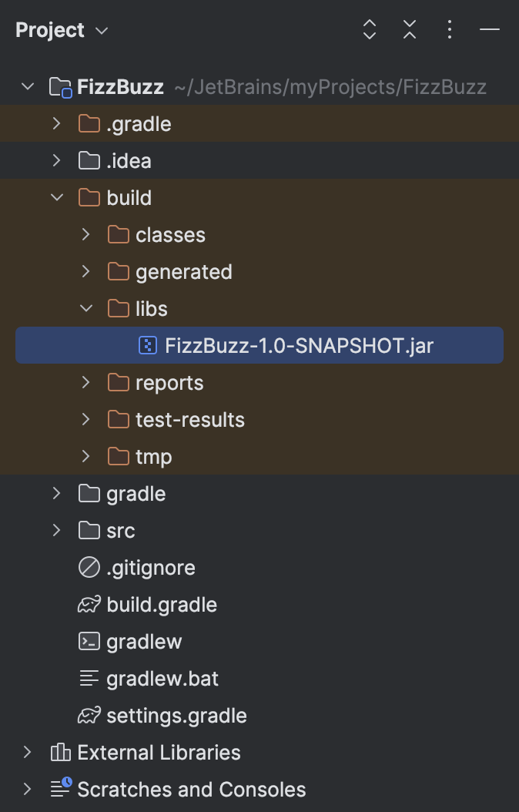Click Expand All in the toolbar
Screen dimensions: 519x812
click(x=370, y=29)
